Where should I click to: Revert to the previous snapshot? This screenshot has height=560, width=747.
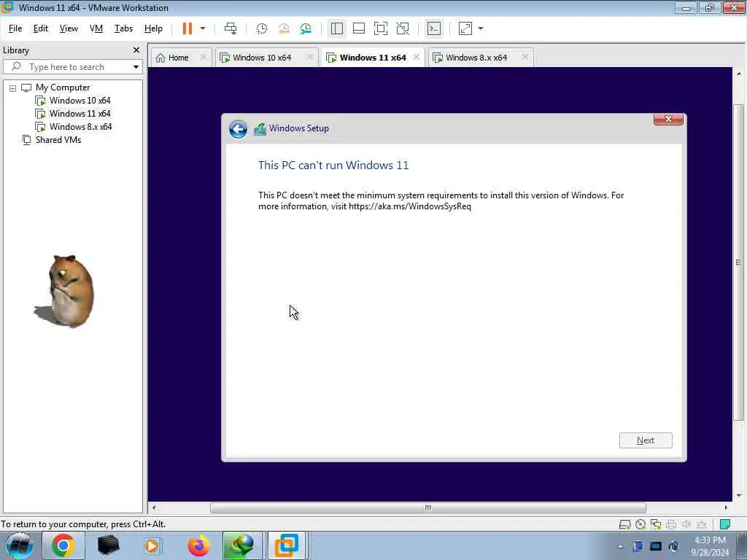pos(284,28)
